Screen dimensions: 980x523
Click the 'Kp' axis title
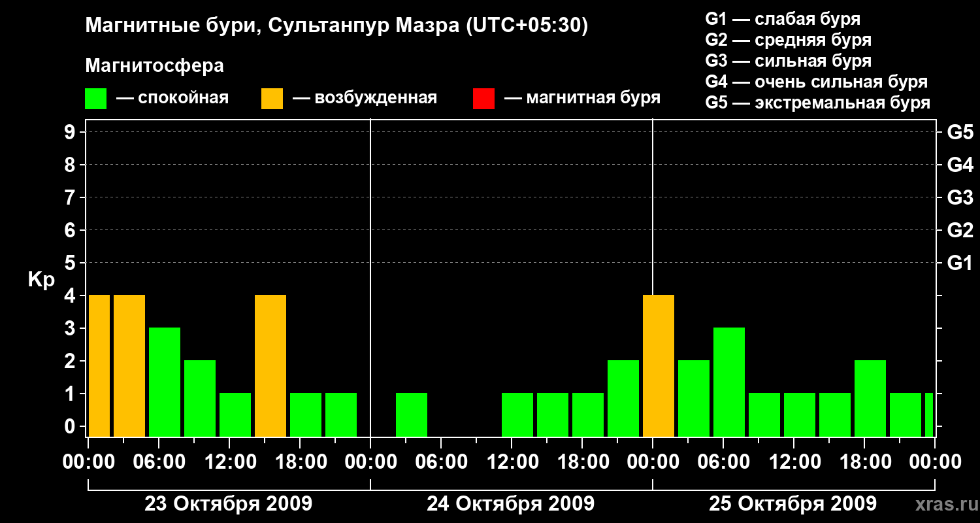click(x=41, y=281)
